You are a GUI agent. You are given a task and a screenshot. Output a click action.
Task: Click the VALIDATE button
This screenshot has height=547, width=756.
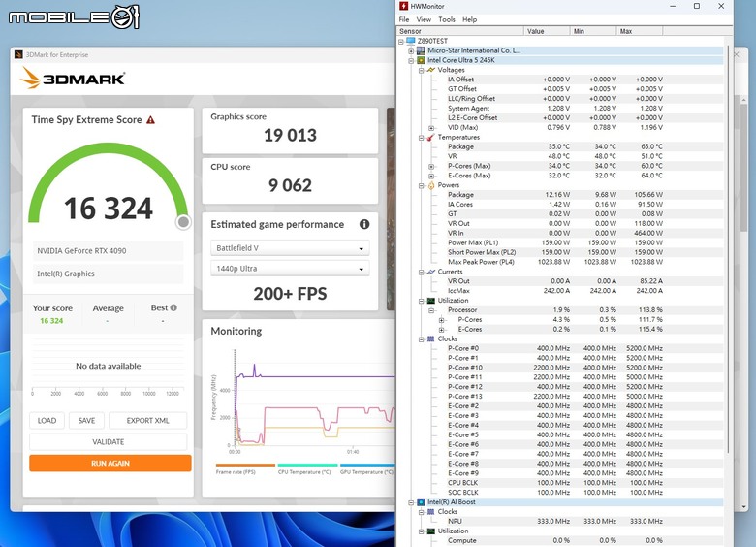108,442
